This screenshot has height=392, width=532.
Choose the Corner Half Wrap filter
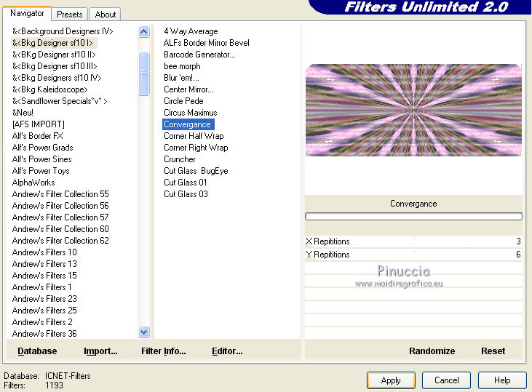pos(194,136)
